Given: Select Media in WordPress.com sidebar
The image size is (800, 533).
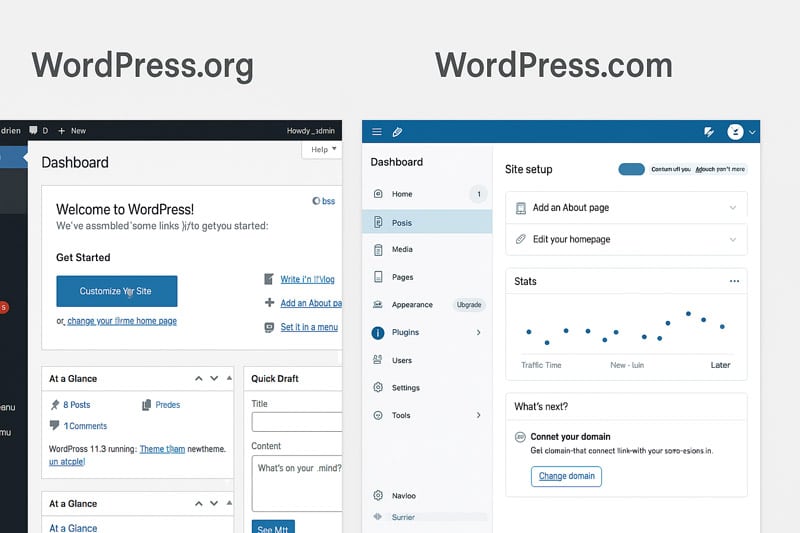Looking at the screenshot, I should (427, 249).
